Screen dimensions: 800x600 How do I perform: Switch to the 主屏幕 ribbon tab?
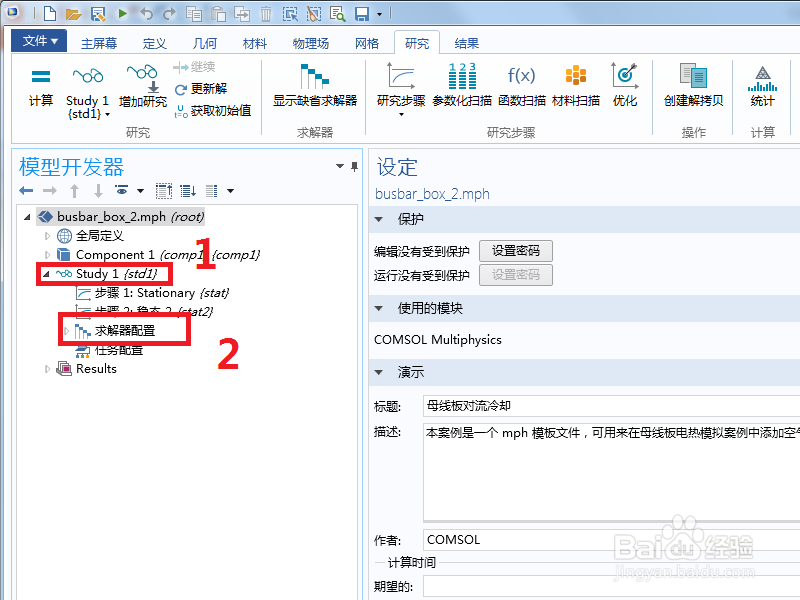point(99,43)
